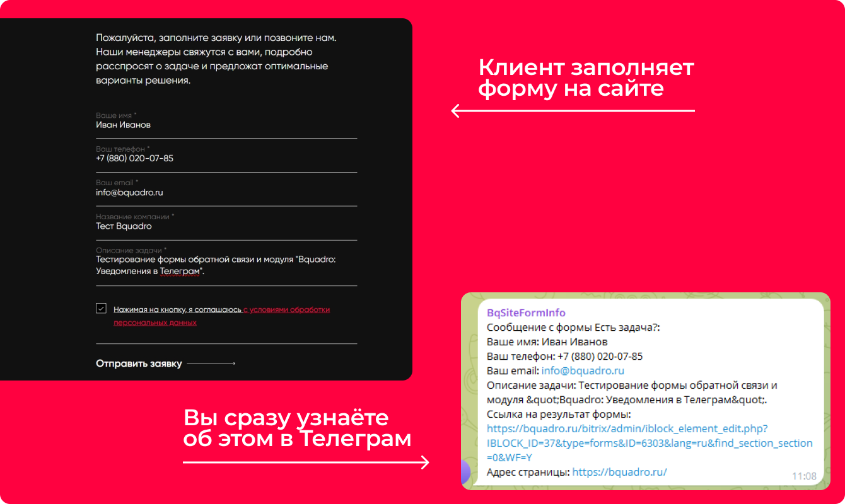845x504 pixels.
Task: Select the 'Название компании' field
Action: coord(226,226)
